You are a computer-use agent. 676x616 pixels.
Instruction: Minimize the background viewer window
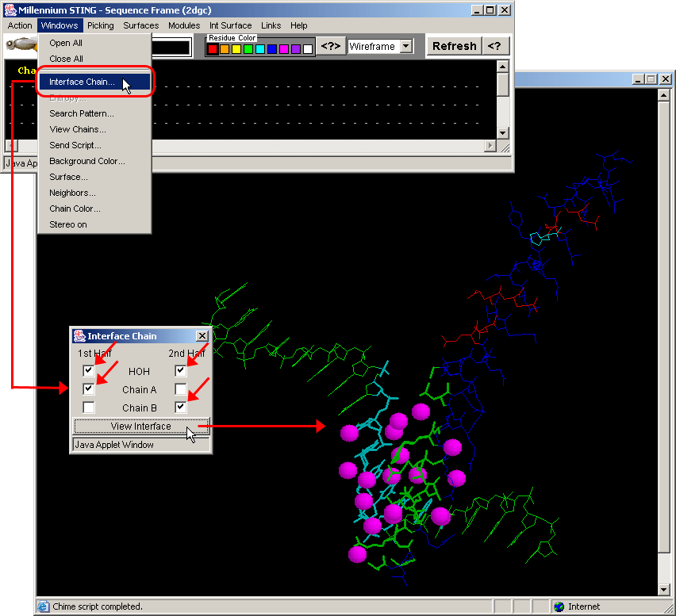point(638,78)
